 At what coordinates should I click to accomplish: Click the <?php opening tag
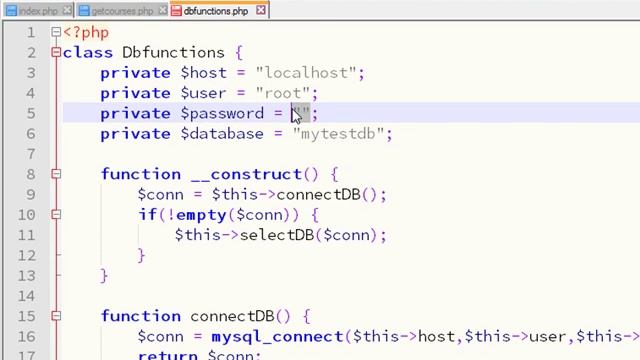coord(86,32)
